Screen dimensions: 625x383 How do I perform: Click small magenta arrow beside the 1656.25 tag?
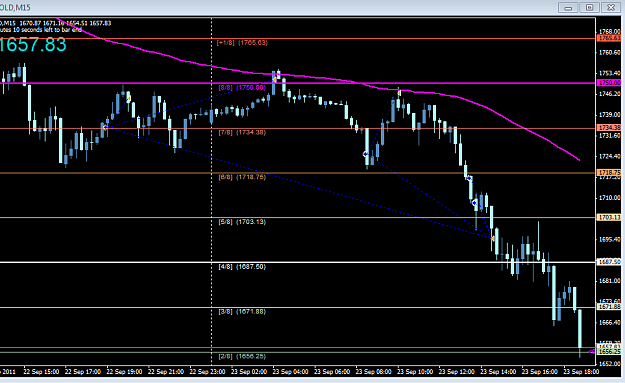coord(592,352)
